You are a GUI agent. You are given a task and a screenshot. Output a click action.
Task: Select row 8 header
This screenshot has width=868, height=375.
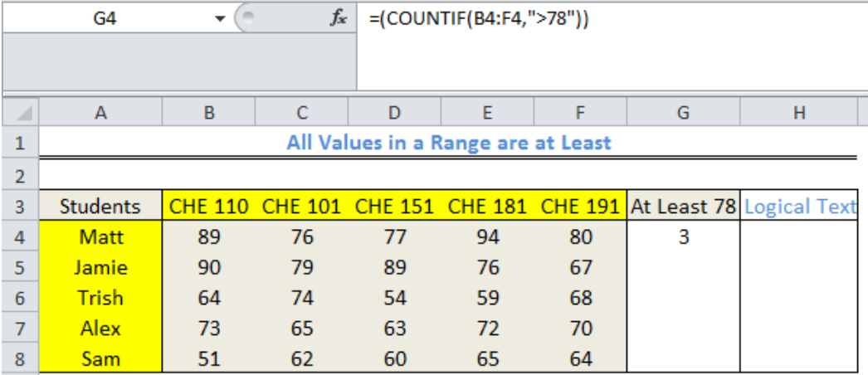click(x=21, y=359)
